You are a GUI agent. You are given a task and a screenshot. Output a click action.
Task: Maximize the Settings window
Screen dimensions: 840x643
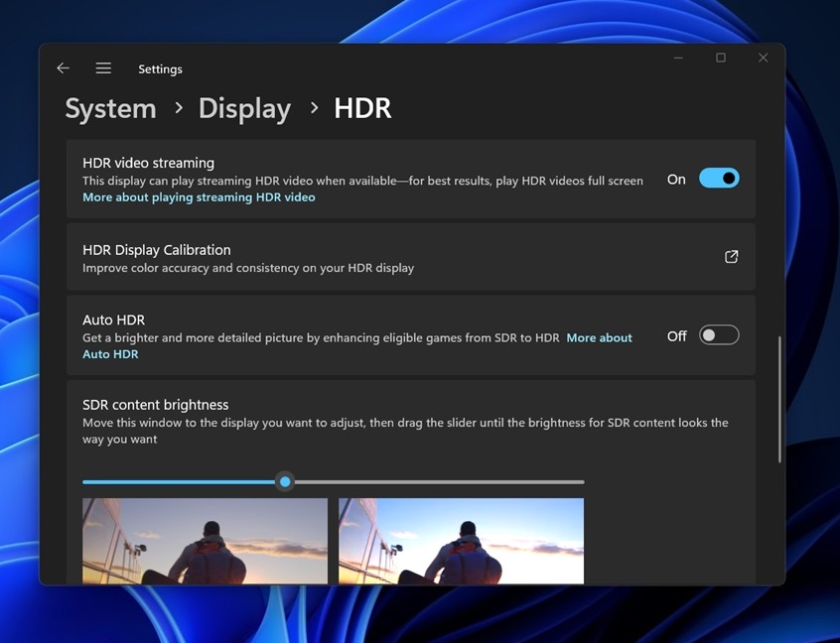point(720,58)
